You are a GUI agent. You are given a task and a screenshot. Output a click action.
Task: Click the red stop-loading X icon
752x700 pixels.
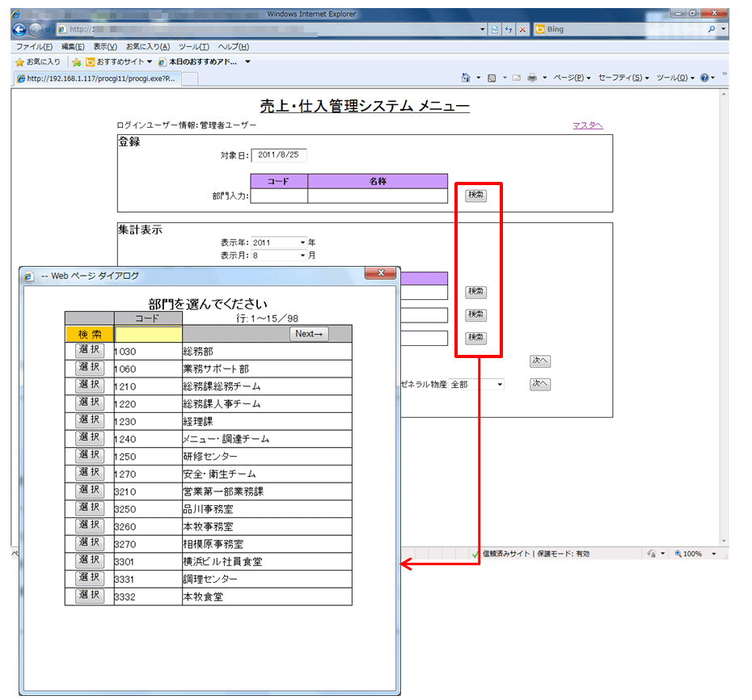(x=522, y=29)
